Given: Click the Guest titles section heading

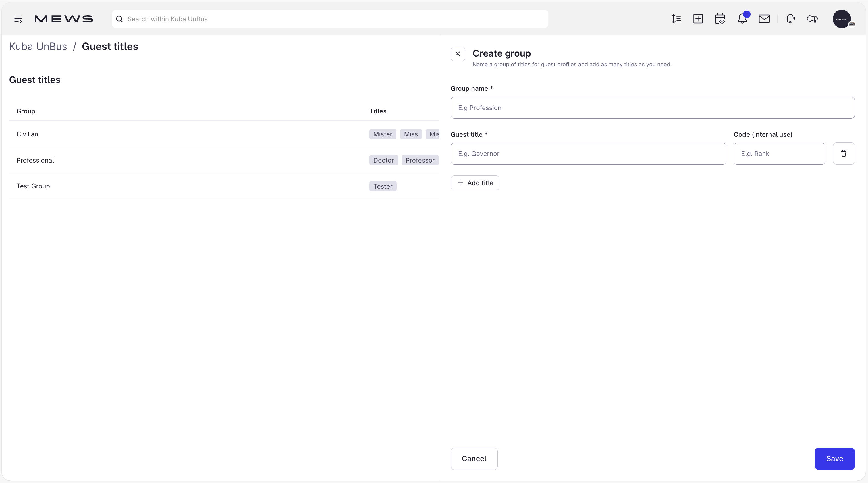Looking at the screenshot, I should [35, 80].
